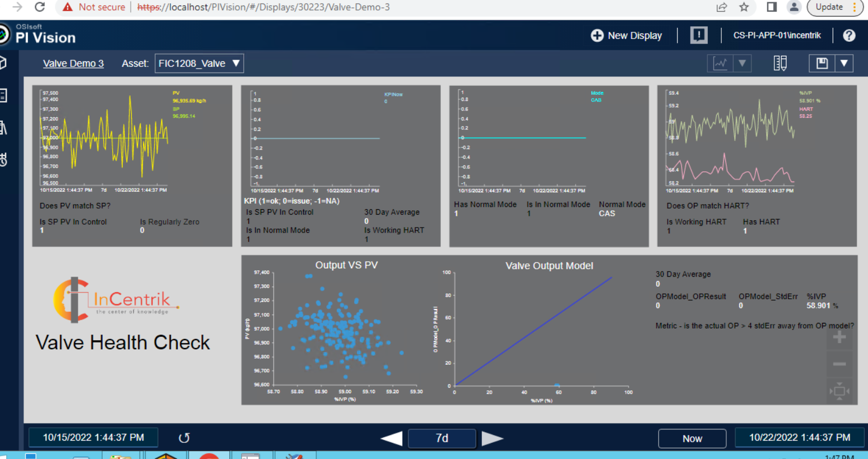This screenshot has width=868, height=459.
Task: Click the revert time-range refresh icon near the timestamp
Action: tap(184, 438)
